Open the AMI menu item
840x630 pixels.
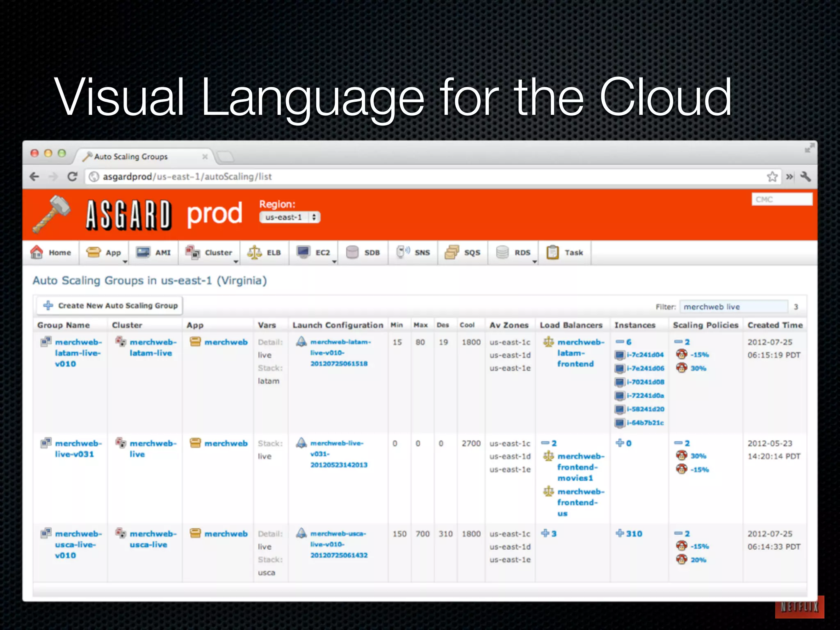[x=153, y=253]
